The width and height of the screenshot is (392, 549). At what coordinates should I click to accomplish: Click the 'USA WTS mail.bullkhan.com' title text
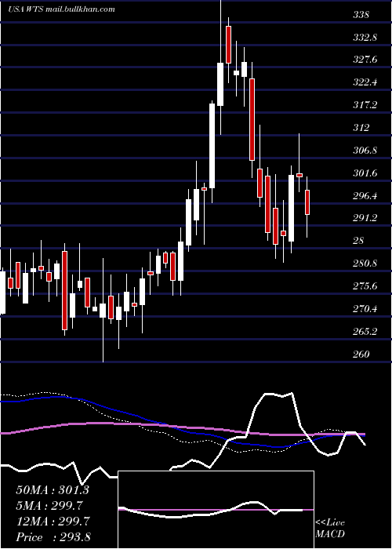61,9
